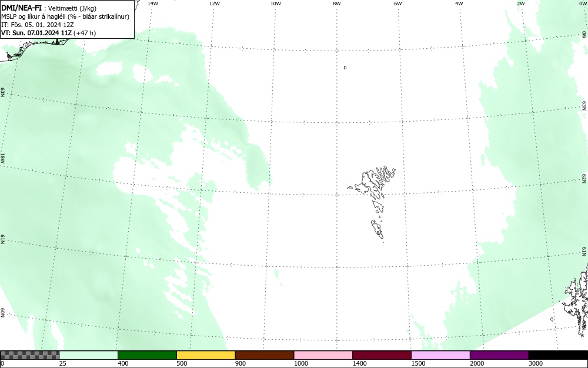Click the '0' value marked near 8W
Image resolution: width=588 pixels, height=368 pixels.
(x=345, y=68)
